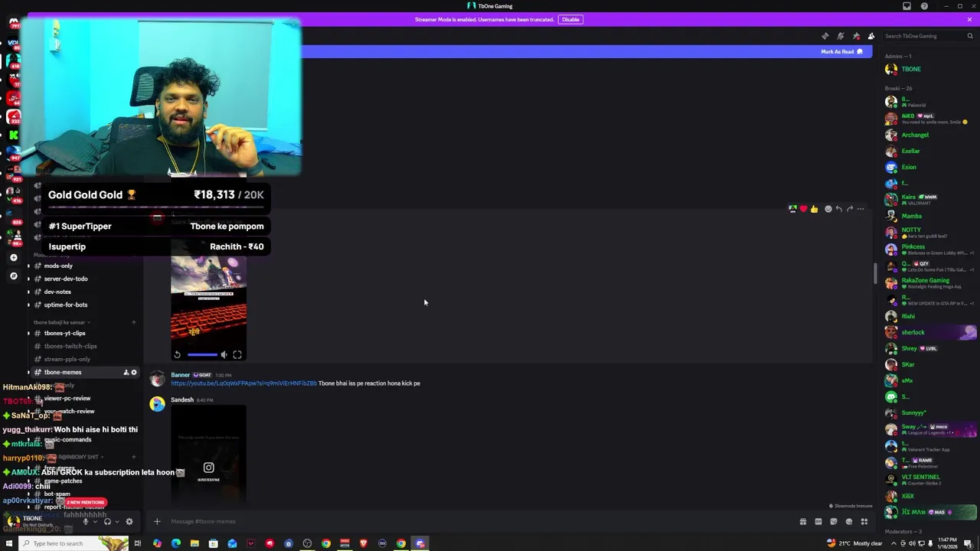
Task: Open the apps launcher in message bar
Action: pos(864,522)
